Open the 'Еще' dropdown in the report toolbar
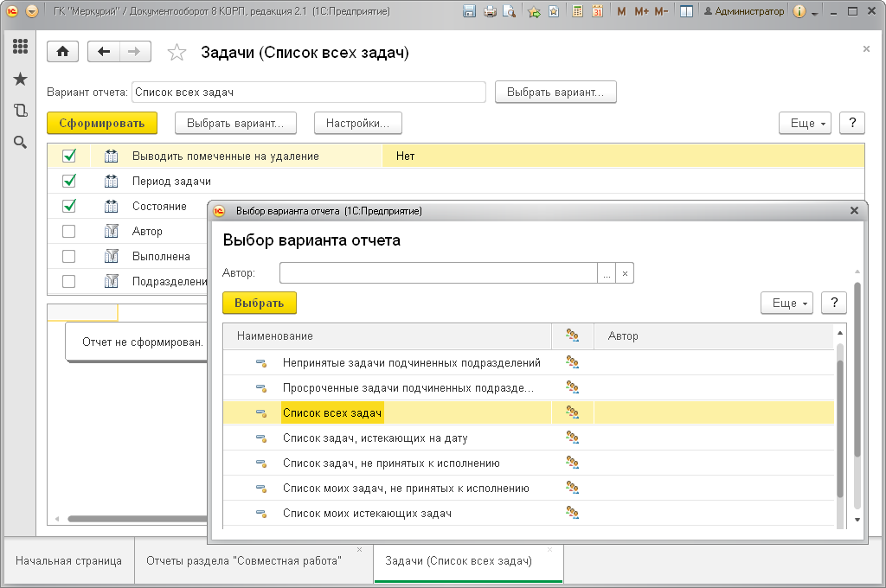Viewport: 886px width, 588px height. [x=805, y=123]
